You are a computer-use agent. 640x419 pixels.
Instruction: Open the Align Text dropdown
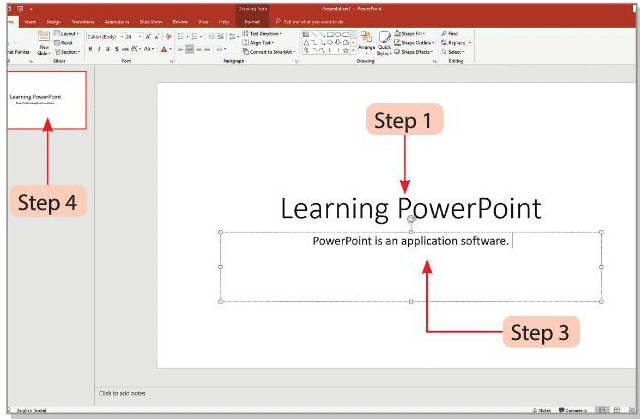258,43
